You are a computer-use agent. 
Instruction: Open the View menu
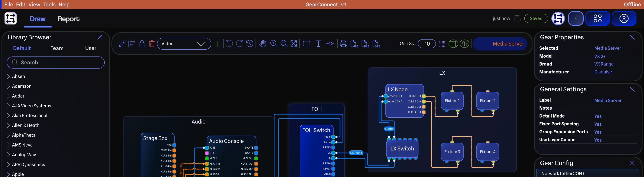[x=34, y=5]
